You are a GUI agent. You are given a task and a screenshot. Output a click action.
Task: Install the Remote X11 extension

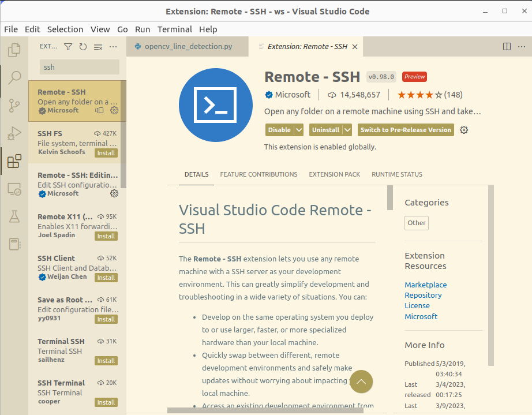coord(106,236)
